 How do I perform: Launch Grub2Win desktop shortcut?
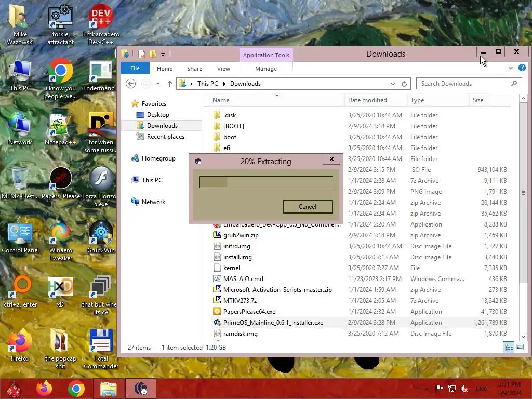pos(101,237)
